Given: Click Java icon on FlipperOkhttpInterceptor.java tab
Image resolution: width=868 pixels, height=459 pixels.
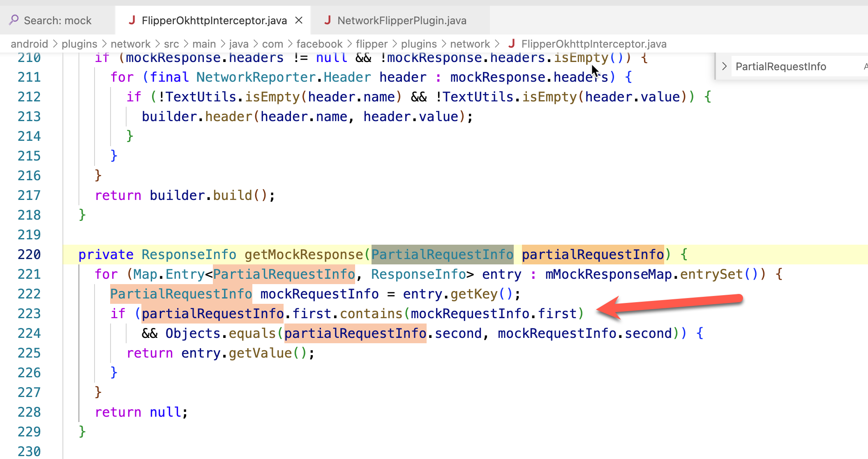Looking at the screenshot, I should pyautogui.click(x=132, y=20).
